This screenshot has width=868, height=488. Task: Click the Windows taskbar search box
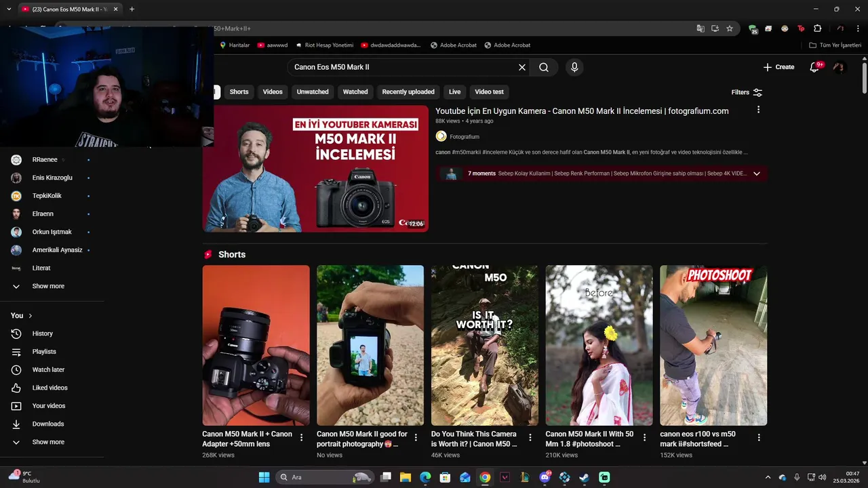325,477
